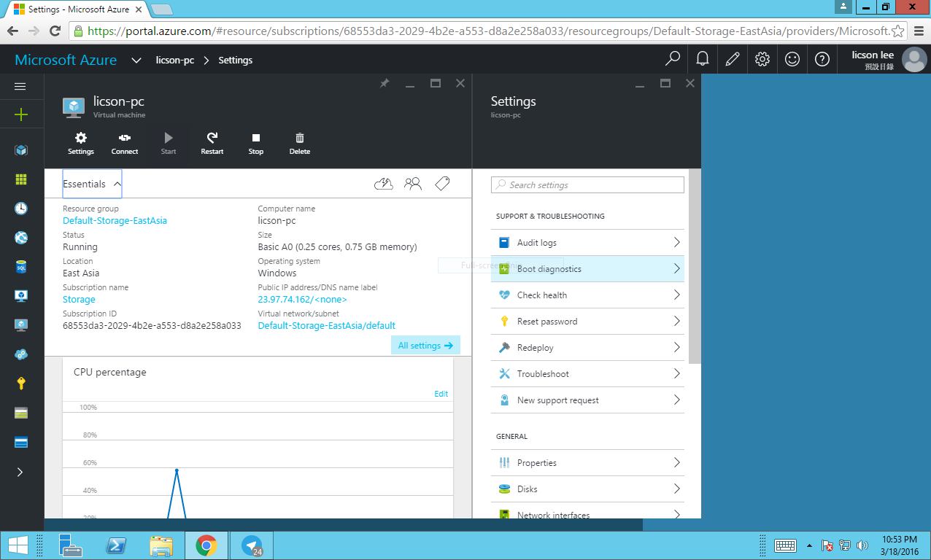Screen dimensions: 931x560
Task: Open Telegram icon on the taskbar
Action: click(252, 545)
